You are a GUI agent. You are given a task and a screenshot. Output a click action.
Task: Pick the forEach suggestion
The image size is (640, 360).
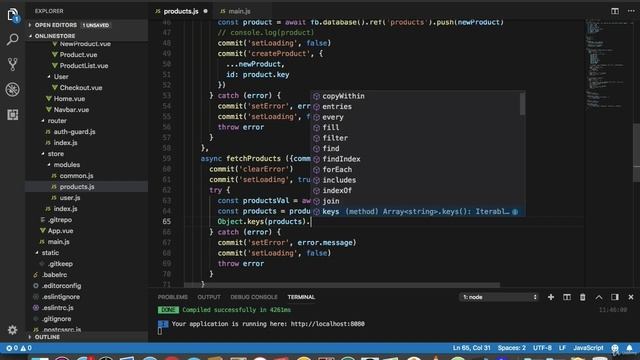(x=415, y=169)
